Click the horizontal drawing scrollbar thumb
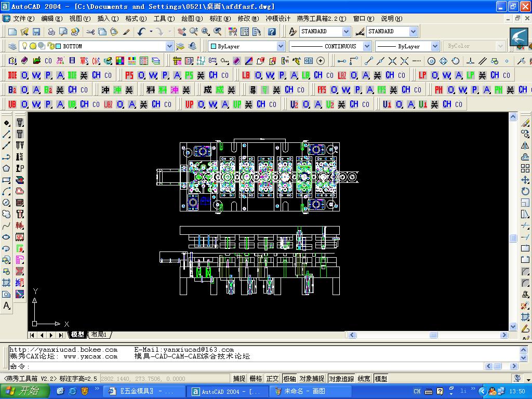This screenshot has width=532, height=399. (433, 335)
